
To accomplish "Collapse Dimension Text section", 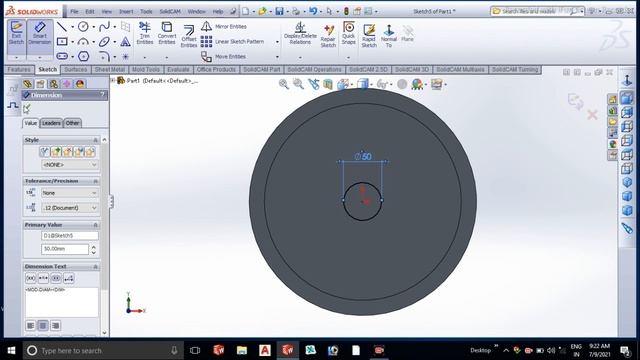I will click(x=96, y=267).
